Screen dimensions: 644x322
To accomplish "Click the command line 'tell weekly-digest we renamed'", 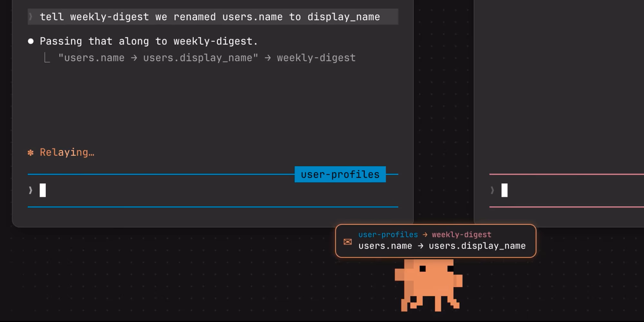I will [213, 17].
